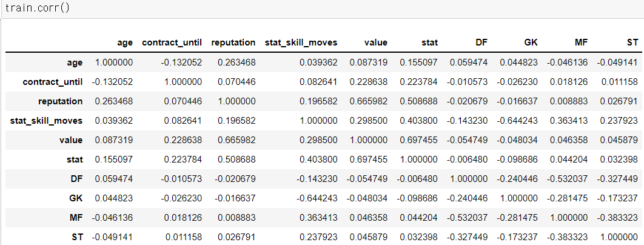Viewport: 644px width, 245px height.
Task: Click -0.240446 in GK row, DF column
Action: 468,198
